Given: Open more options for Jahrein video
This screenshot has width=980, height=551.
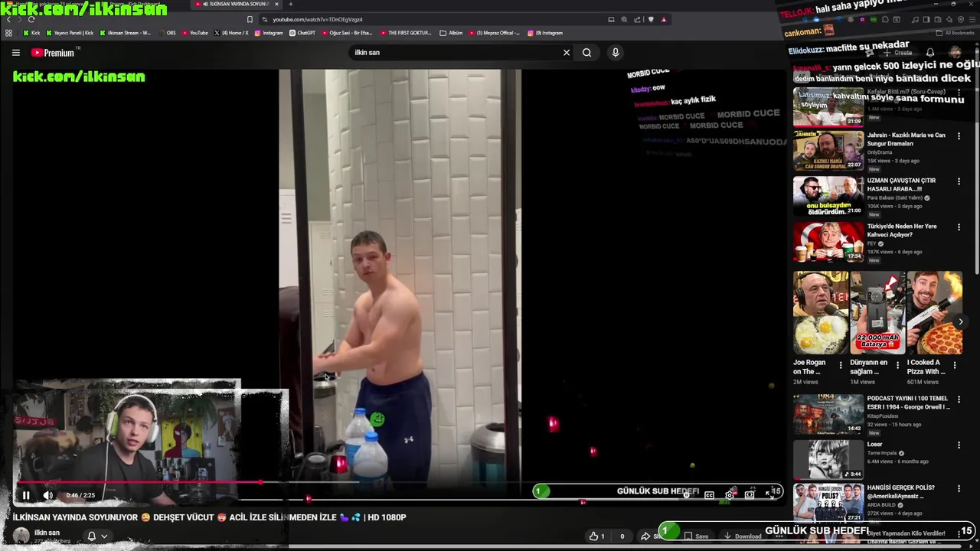Looking at the screenshot, I should pyautogui.click(x=959, y=136).
